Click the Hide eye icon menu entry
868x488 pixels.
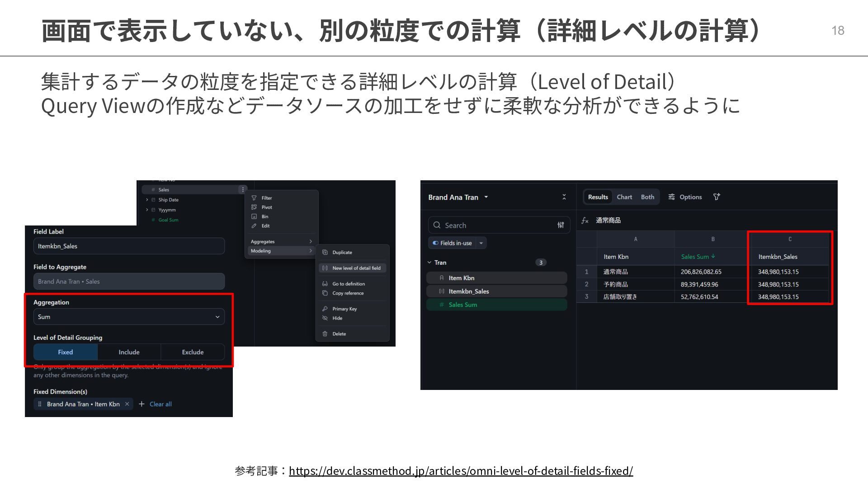337,318
